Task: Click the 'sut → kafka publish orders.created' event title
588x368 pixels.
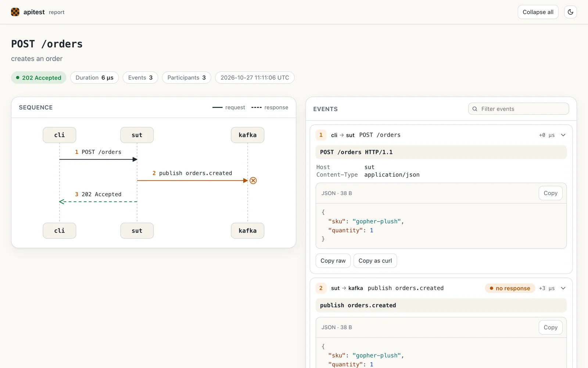Action: point(387,288)
